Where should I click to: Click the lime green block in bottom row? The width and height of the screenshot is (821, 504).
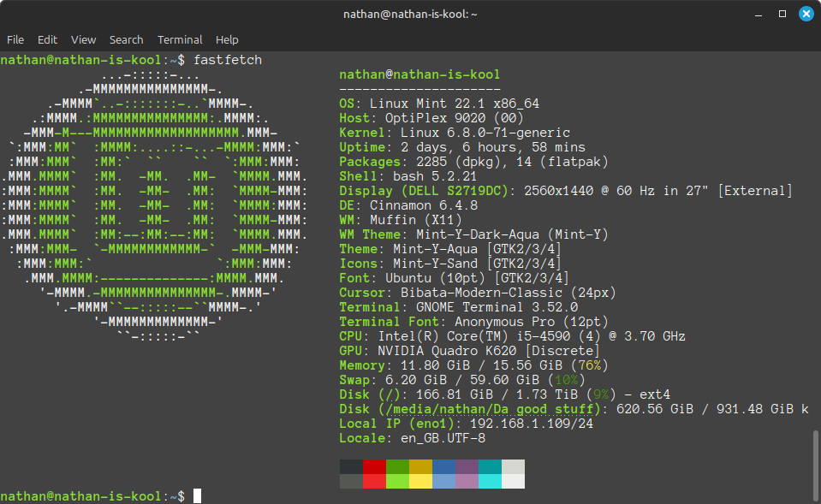397,482
